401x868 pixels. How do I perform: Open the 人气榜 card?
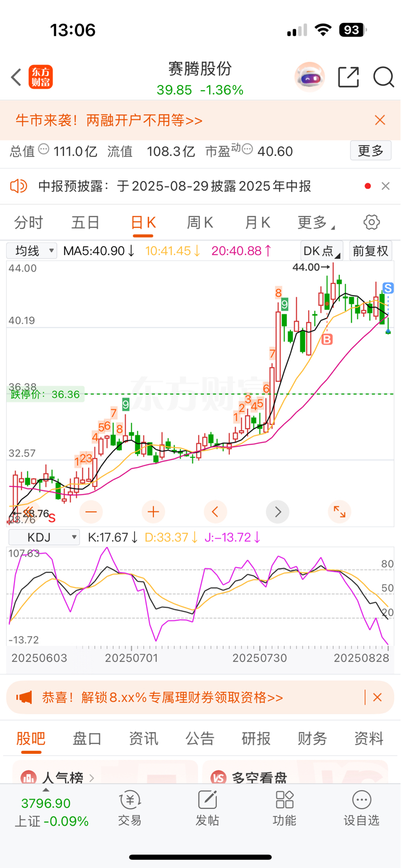pyautogui.click(x=105, y=773)
